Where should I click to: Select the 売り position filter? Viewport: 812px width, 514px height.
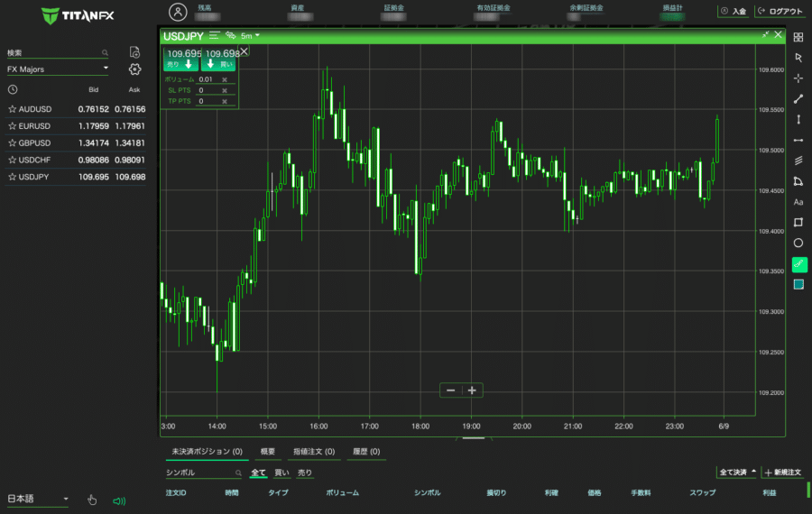point(305,473)
